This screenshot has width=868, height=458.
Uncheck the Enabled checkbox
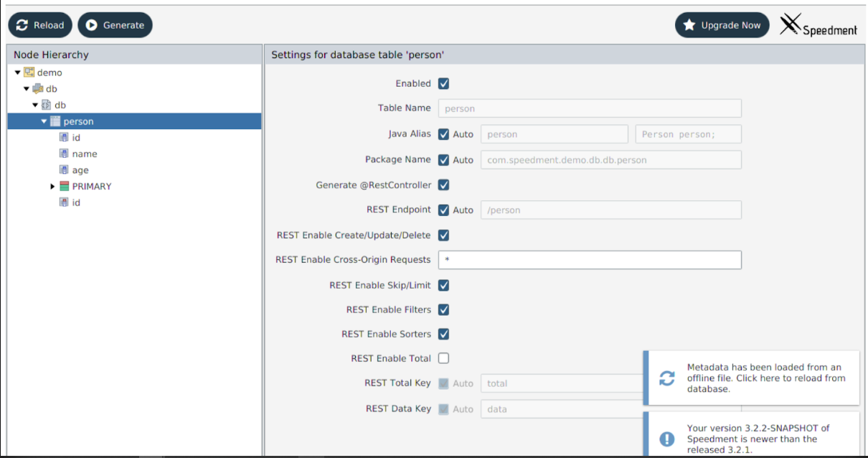tap(444, 83)
